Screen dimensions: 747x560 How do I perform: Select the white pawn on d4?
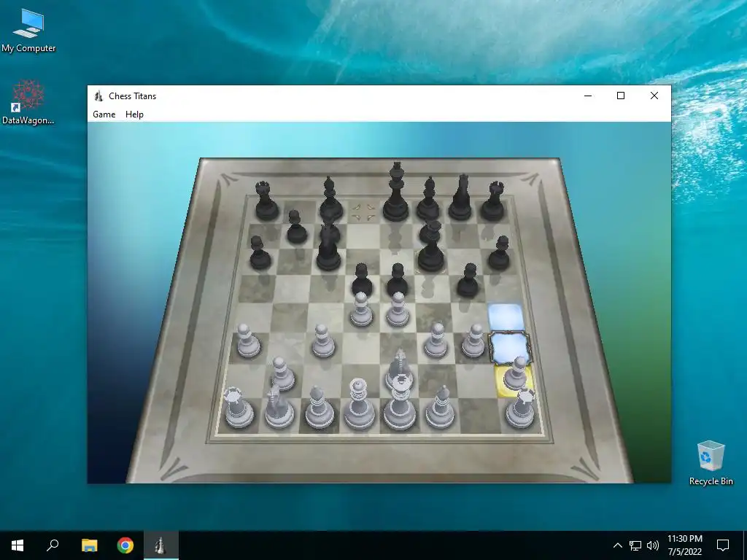coord(361,309)
